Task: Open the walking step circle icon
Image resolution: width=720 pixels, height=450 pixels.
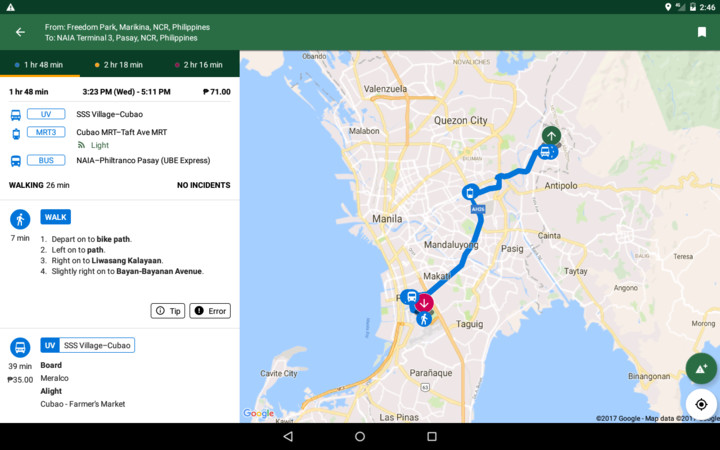Action: [20, 219]
